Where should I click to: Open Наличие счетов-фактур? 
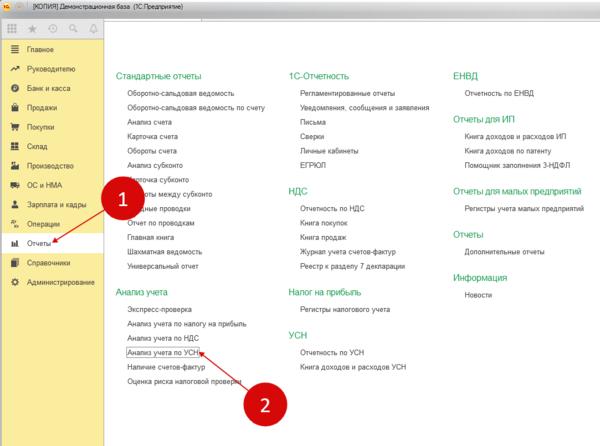tap(166, 367)
